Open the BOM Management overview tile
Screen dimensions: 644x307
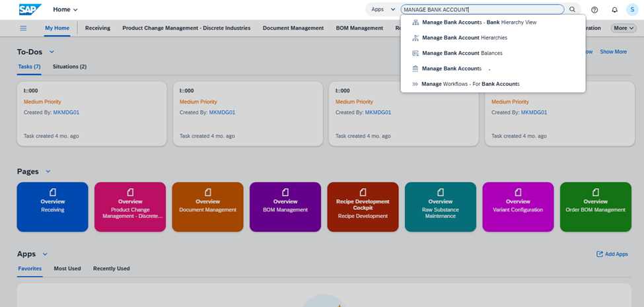tap(285, 207)
